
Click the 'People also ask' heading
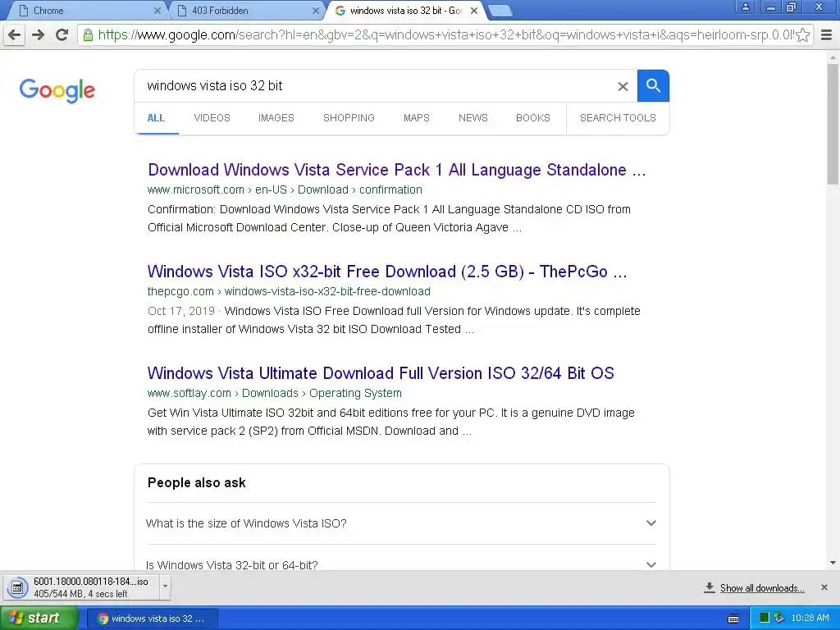tap(197, 482)
